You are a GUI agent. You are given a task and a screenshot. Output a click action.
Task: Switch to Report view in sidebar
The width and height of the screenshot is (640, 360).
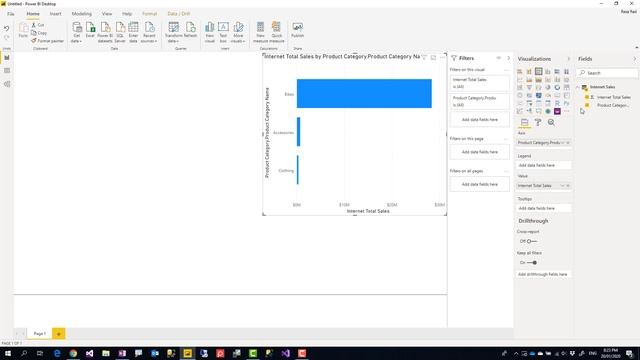7,58
